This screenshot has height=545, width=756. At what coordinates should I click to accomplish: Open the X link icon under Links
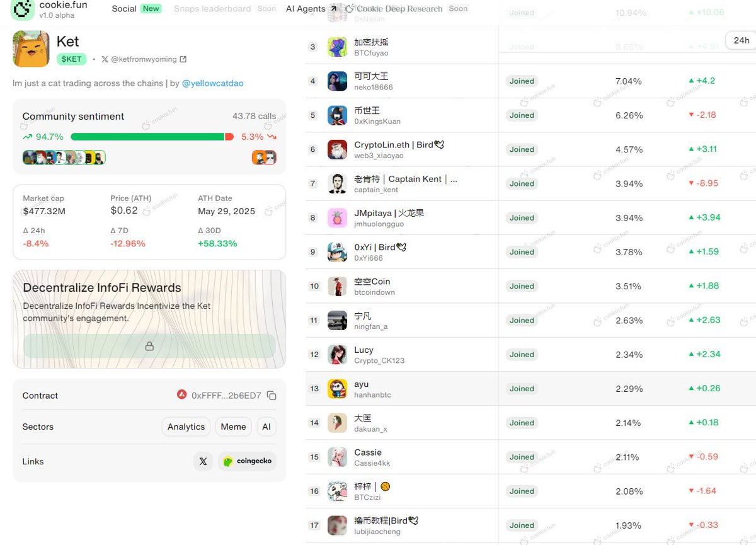click(x=203, y=461)
